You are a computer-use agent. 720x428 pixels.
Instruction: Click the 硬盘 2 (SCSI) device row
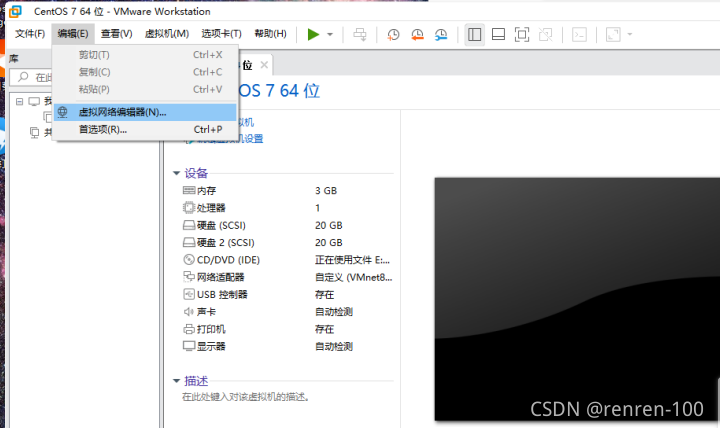[x=287, y=242]
